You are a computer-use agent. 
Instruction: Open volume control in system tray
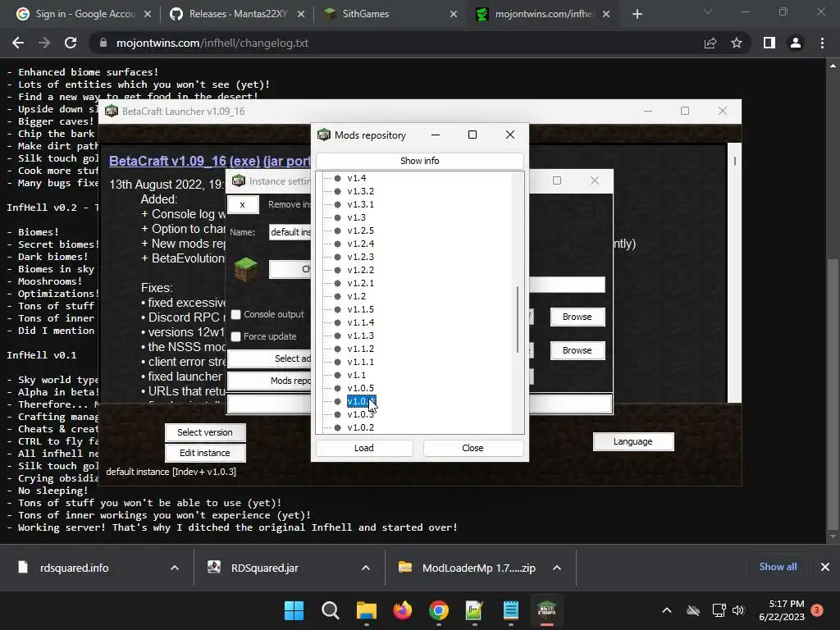[x=738, y=610]
